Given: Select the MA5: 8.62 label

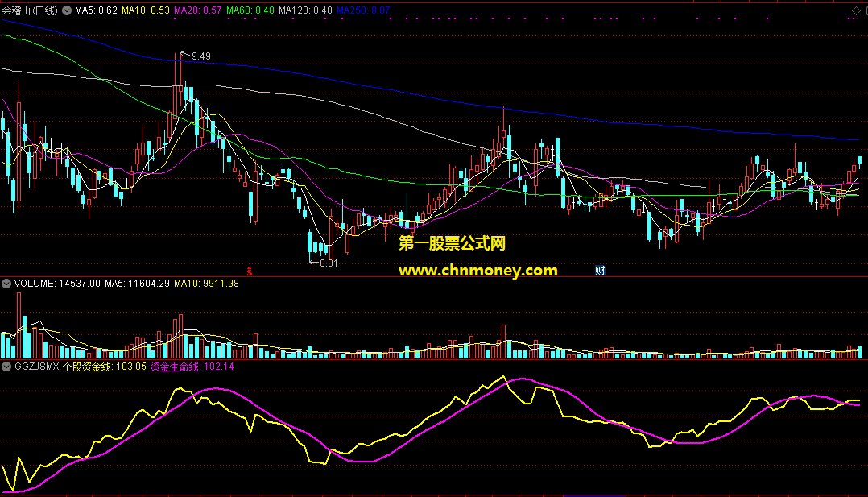Looking at the screenshot, I should click(96, 10).
